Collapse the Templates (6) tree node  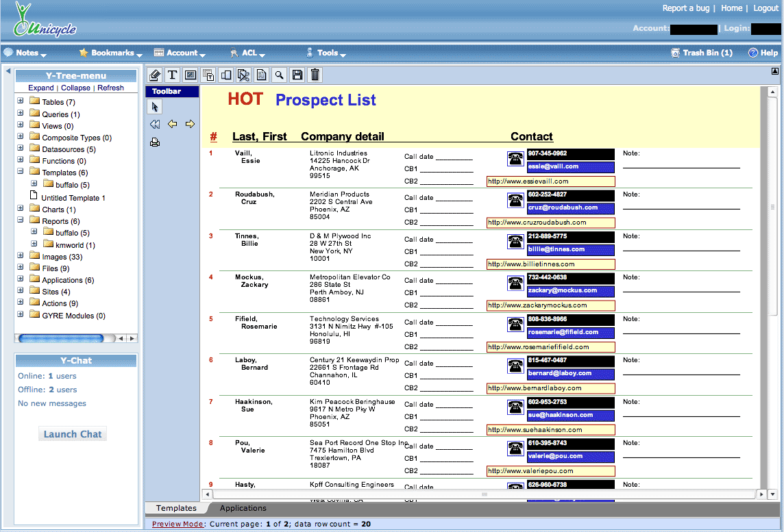coord(21,172)
